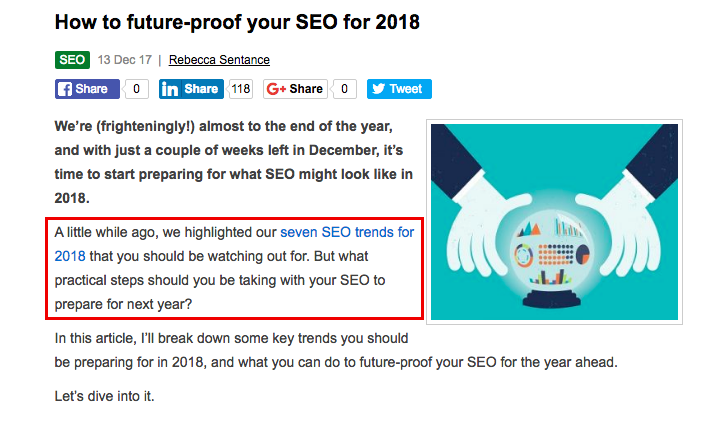Click the LinkedIn 'in' logo icon
711x425 pixels.
tap(169, 89)
